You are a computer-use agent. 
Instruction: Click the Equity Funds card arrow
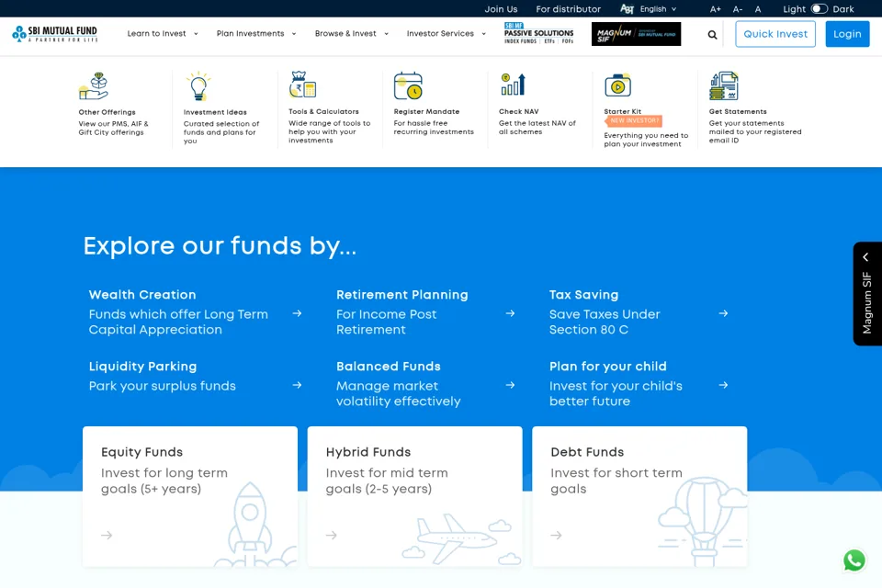point(107,535)
